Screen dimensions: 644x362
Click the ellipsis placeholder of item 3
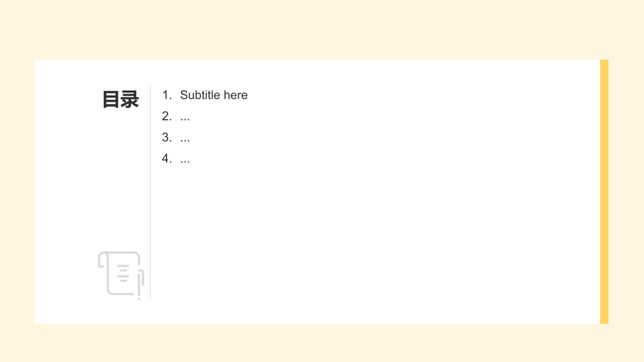(x=185, y=140)
